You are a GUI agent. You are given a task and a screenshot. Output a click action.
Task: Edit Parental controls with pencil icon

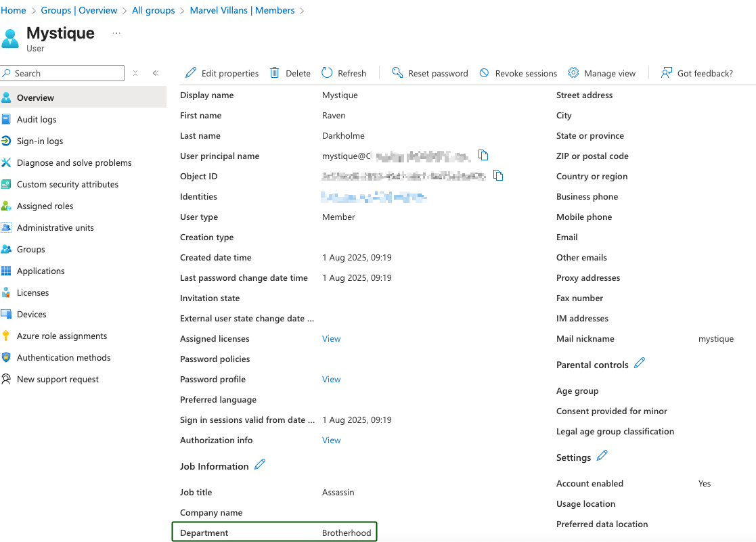[640, 363]
